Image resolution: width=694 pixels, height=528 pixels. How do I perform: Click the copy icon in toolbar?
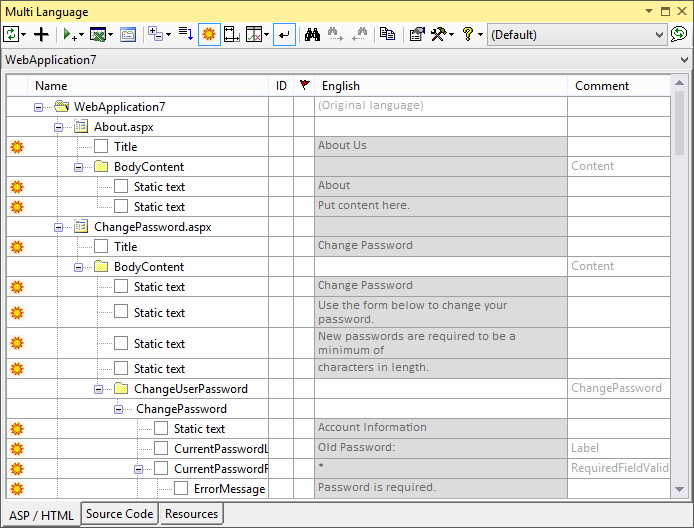tap(387, 34)
